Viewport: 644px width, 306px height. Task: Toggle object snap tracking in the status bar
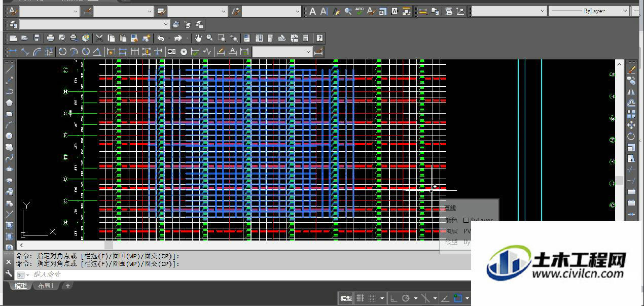[445, 298]
